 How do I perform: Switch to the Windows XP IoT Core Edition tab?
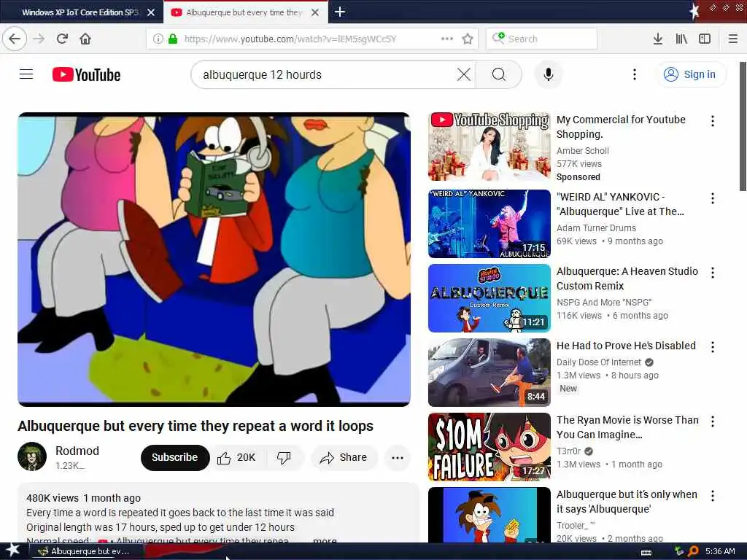pyautogui.click(x=82, y=12)
